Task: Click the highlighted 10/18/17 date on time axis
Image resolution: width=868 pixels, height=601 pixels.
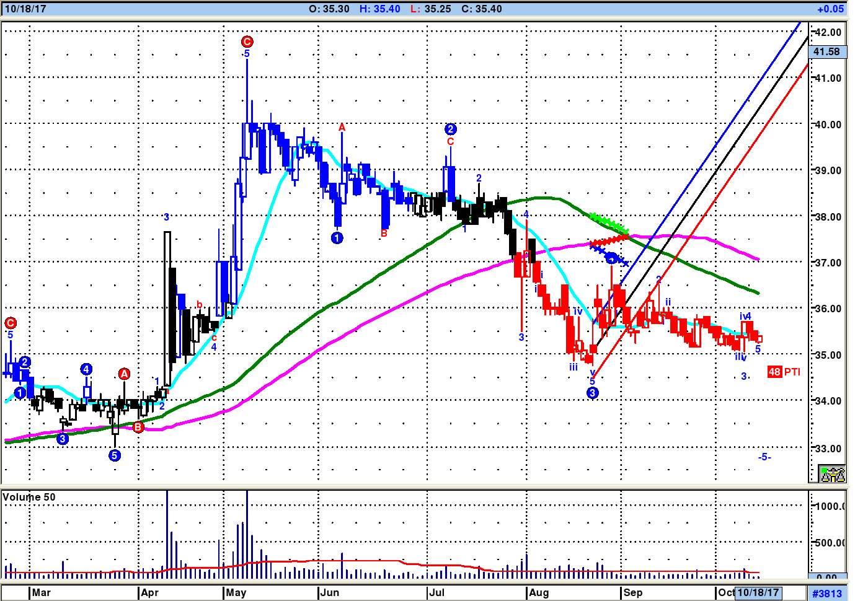Action: point(758,592)
